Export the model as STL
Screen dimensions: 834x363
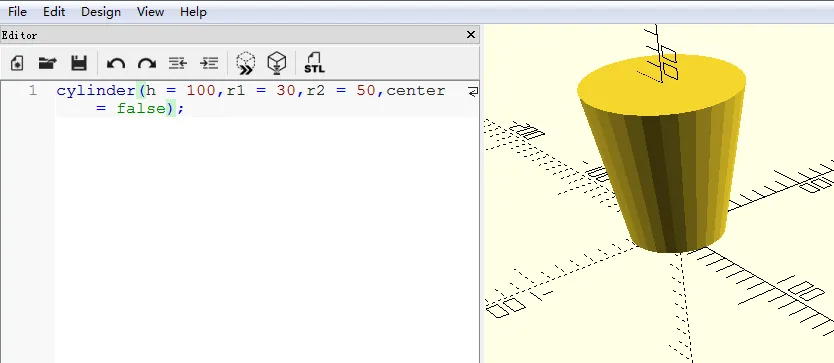314,63
